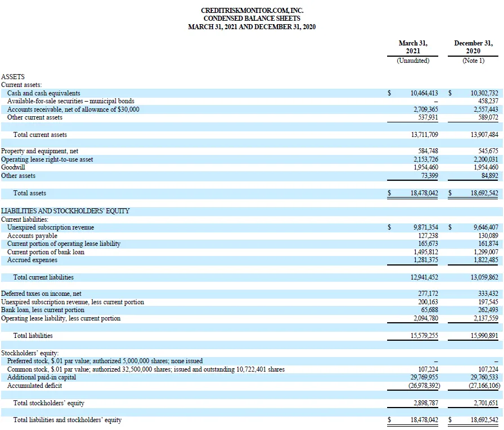Viewport: 504px width, 430px height.
Task: Click the 'Current assets:' subheading
Action: click(21, 85)
